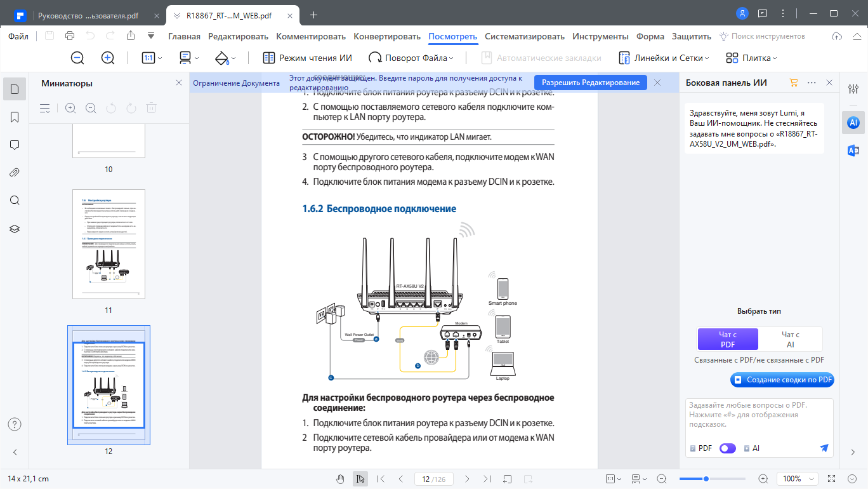Viewport: 868px width, 489px height.
Task: Zoom in using the ribbon plus magnifier
Action: 108,58
